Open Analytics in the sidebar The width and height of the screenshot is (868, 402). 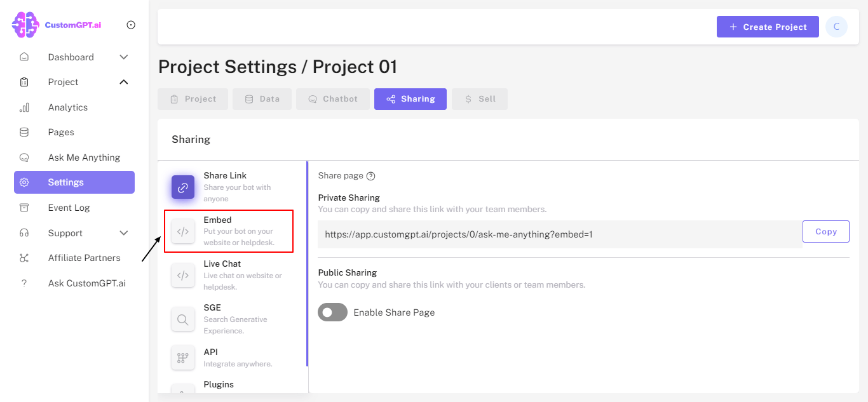pos(68,107)
